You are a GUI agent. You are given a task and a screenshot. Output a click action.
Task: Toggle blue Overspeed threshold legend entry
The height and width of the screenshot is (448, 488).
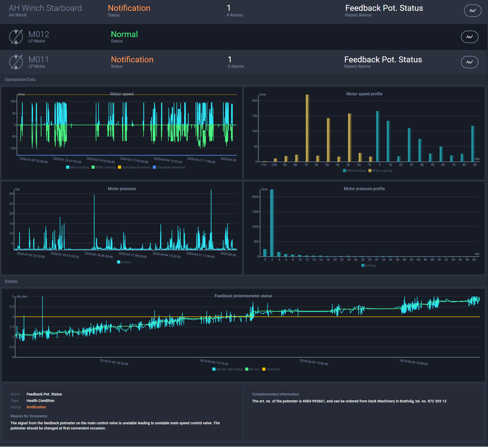point(169,167)
